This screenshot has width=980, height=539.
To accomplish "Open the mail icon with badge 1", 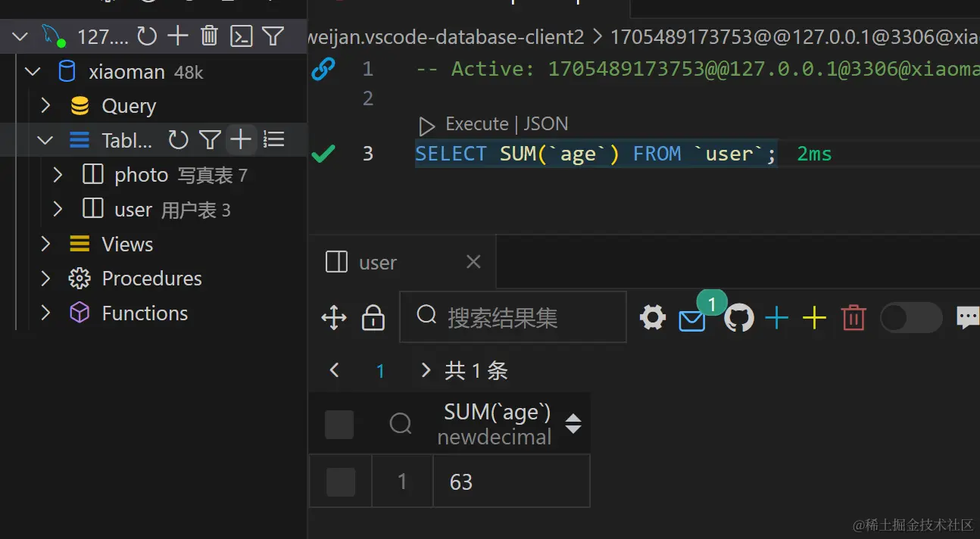I will [692, 320].
